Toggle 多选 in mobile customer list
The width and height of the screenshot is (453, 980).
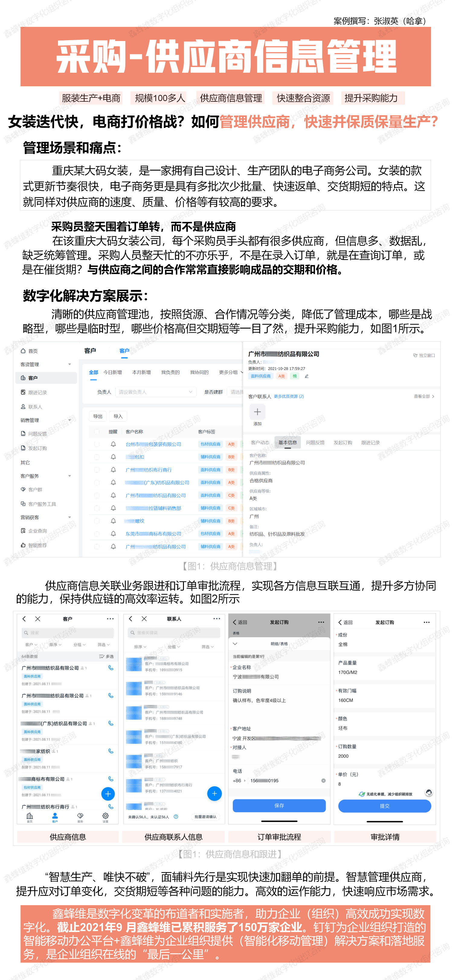[106, 656]
